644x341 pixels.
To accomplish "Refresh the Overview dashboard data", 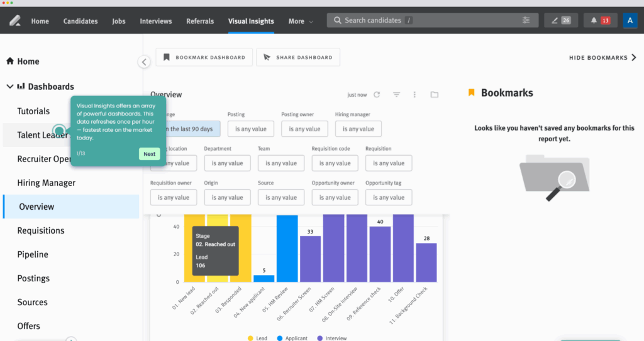I will [377, 95].
